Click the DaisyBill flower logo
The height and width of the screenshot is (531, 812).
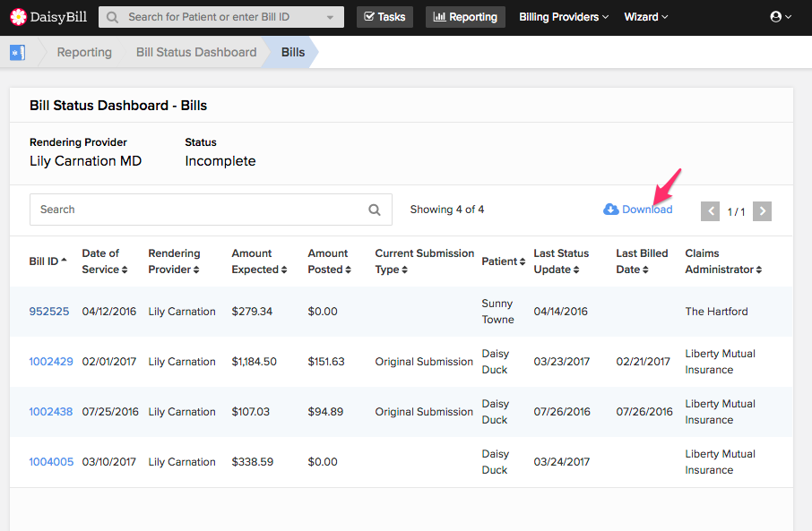point(18,17)
